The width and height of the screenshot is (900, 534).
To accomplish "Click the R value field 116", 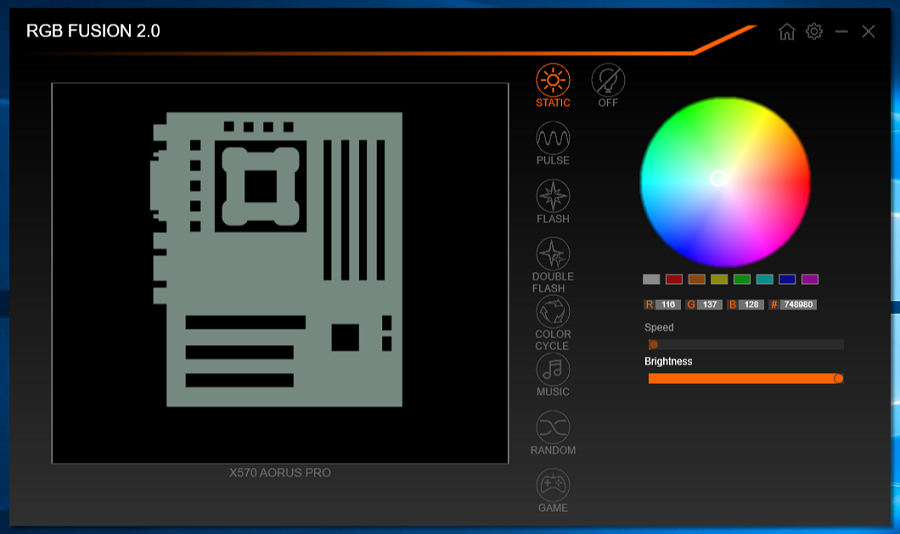I will pos(668,305).
